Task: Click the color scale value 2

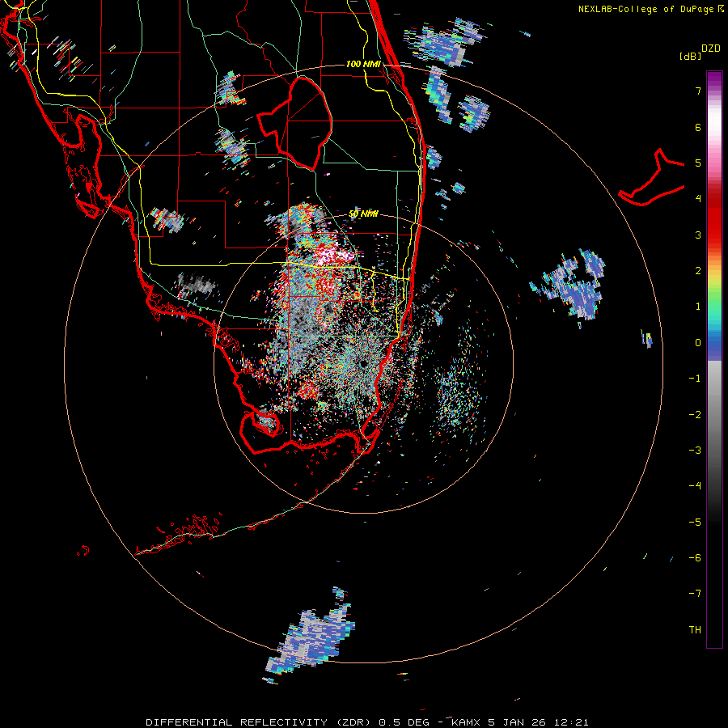Action: pyautogui.click(x=697, y=271)
